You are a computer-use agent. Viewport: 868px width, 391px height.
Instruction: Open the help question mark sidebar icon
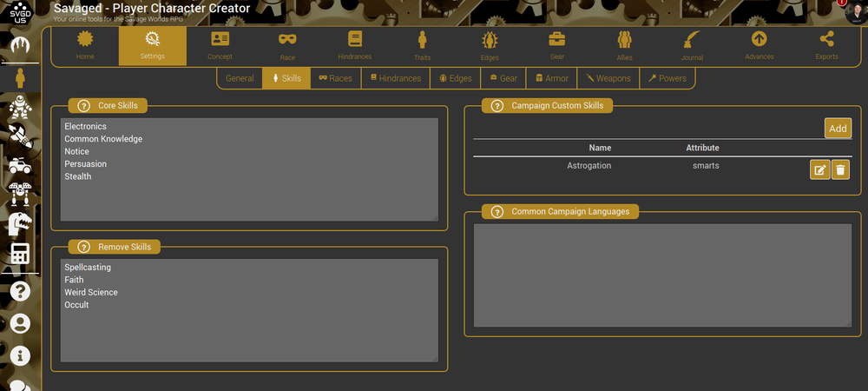pos(21,291)
